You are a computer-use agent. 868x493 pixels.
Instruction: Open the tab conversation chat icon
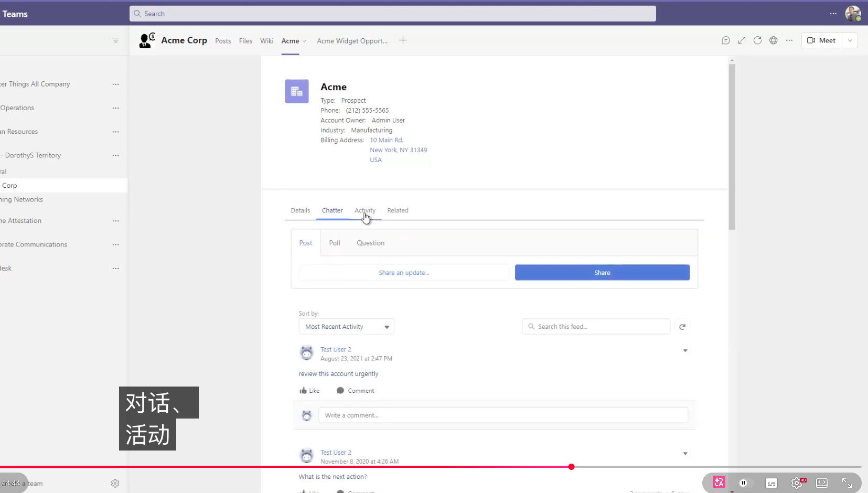(x=726, y=40)
